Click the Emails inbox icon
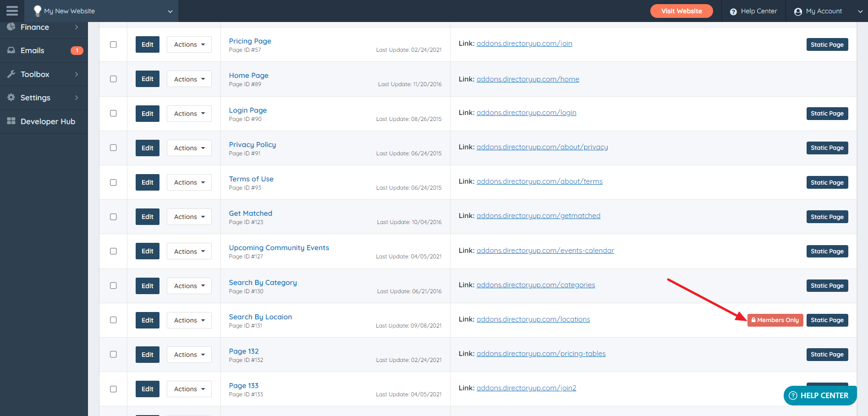Screen dimensions: 868x416 tap(11, 50)
